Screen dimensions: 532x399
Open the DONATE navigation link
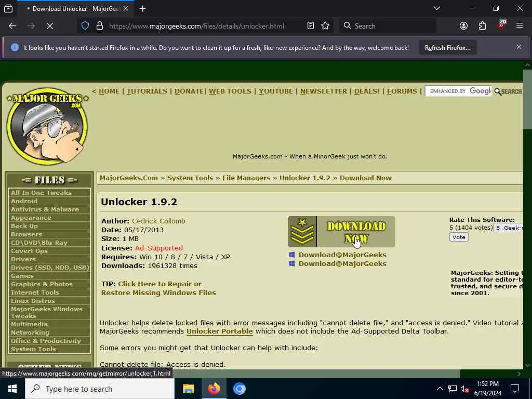[x=189, y=91]
